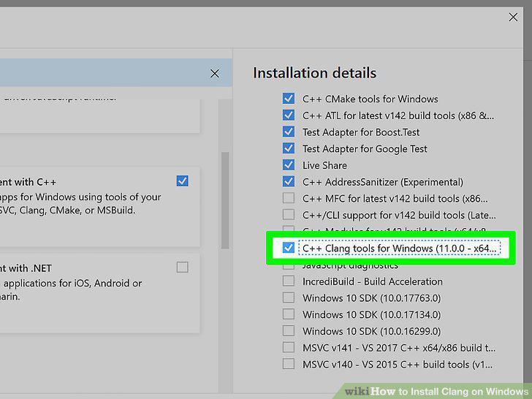Close the installer dialog window
This screenshot has width=532, height=399.
click(513, 18)
